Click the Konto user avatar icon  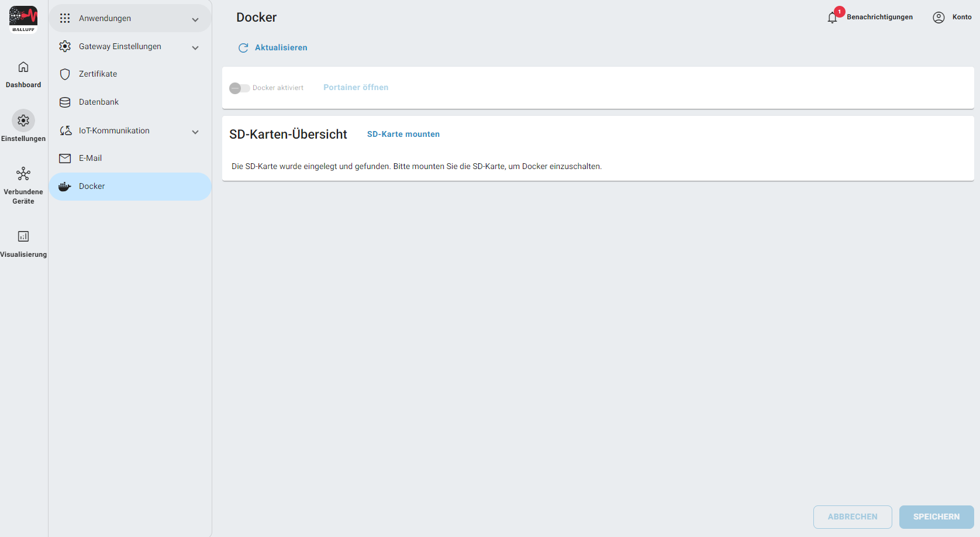[938, 18]
